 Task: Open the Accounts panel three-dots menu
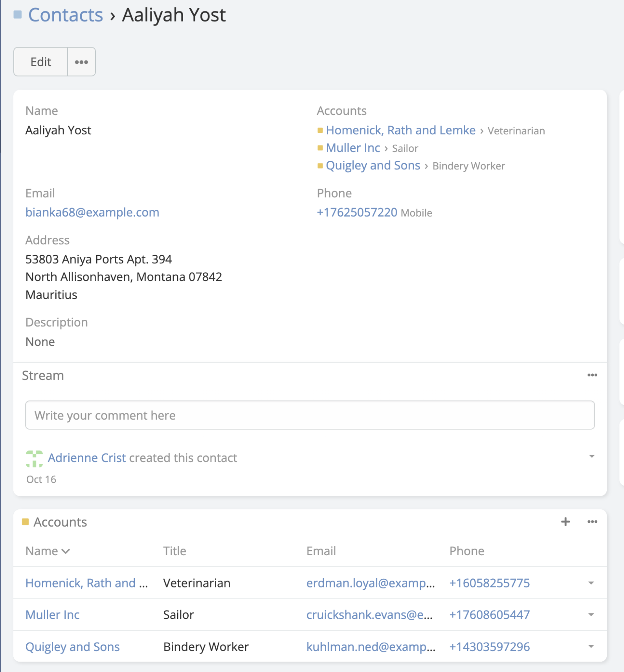592,522
